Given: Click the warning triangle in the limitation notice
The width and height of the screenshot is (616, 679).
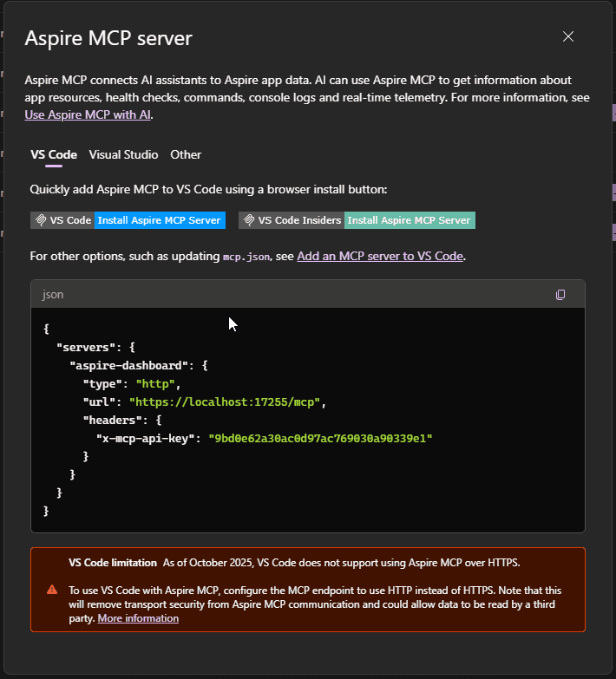Looking at the screenshot, I should (52, 590).
